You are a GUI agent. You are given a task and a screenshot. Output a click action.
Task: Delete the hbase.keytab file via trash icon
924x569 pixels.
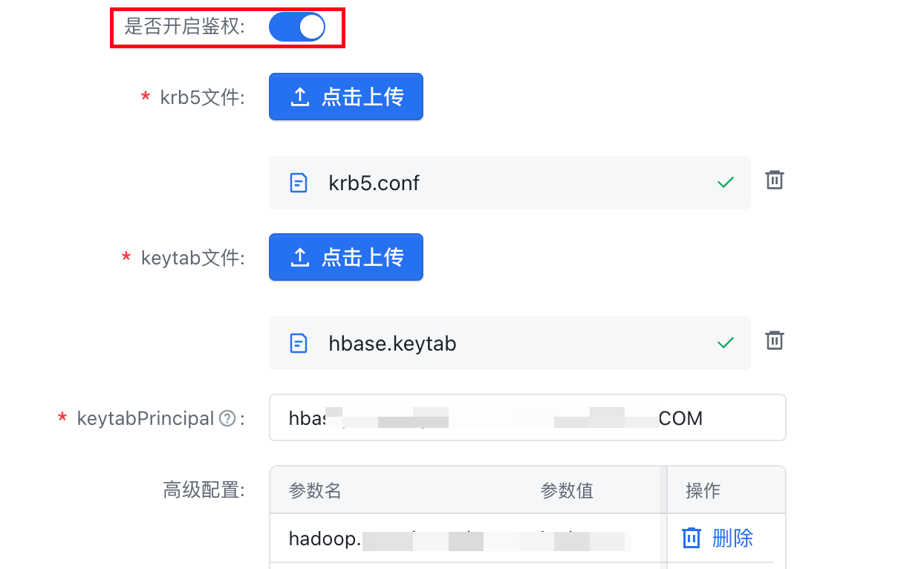[x=775, y=340]
